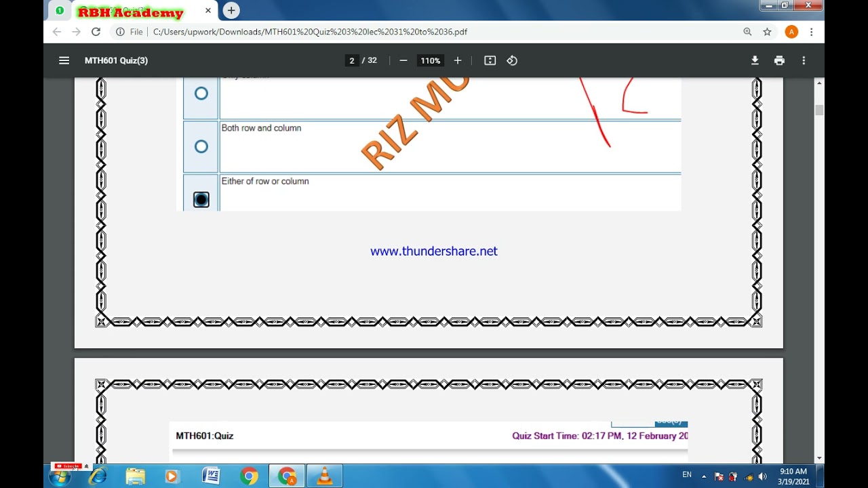The height and width of the screenshot is (488, 868).
Task: Open the Chrome three-dot menu
Action: click(811, 32)
